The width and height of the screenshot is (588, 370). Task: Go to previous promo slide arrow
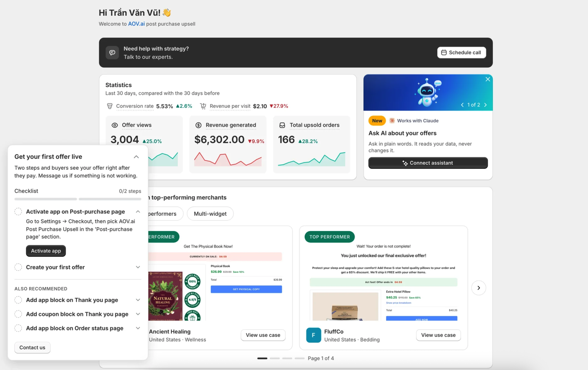pyautogui.click(x=462, y=105)
